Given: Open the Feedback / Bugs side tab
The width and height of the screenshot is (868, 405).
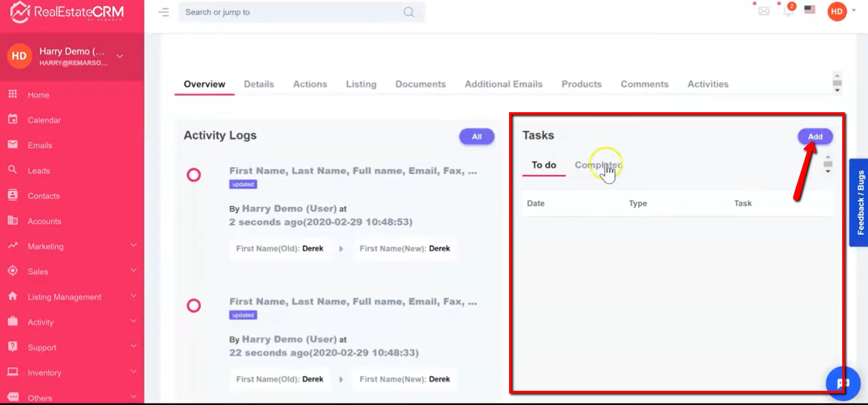Looking at the screenshot, I should point(860,202).
